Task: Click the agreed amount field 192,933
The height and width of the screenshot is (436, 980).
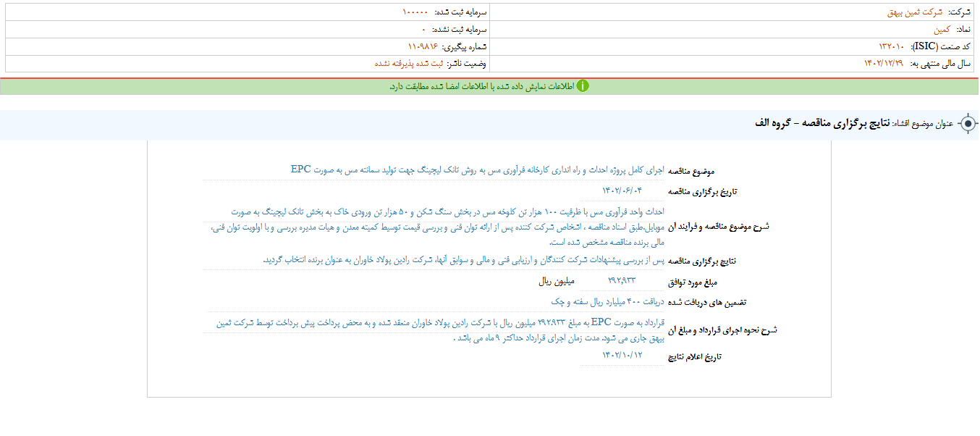Action: (622, 280)
